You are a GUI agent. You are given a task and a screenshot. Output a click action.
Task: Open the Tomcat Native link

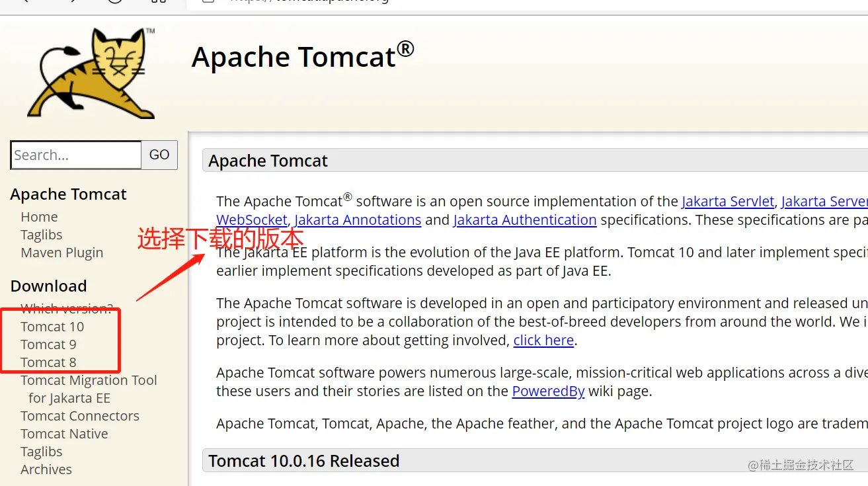tap(64, 434)
